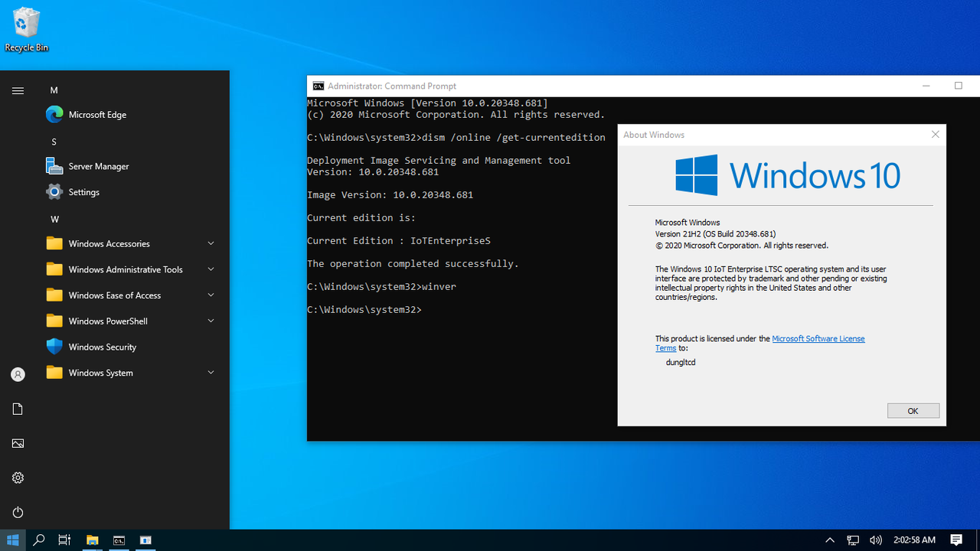Switch to About Windows taskbar button
The height and width of the screenshot is (551, 980).
point(145,540)
